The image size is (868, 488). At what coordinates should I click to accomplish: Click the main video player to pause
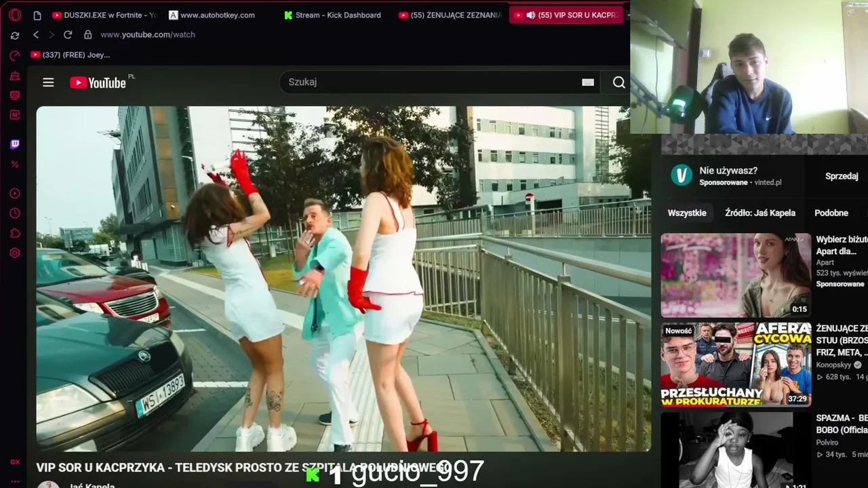343,279
